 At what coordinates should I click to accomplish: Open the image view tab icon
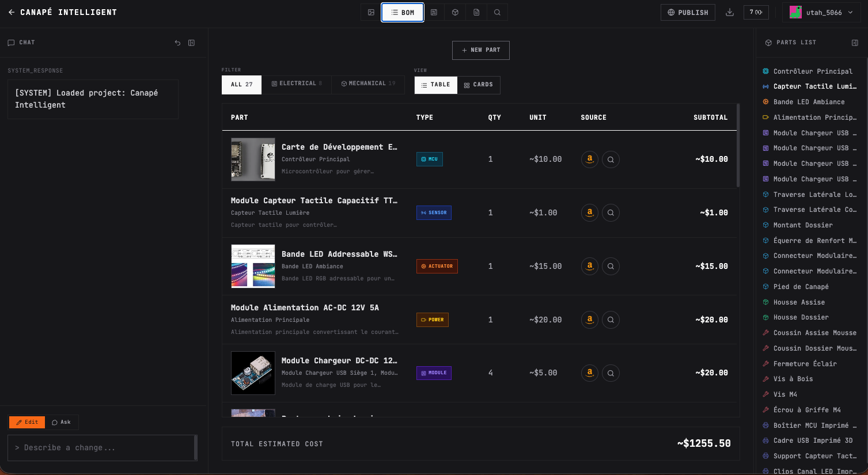coord(371,12)
